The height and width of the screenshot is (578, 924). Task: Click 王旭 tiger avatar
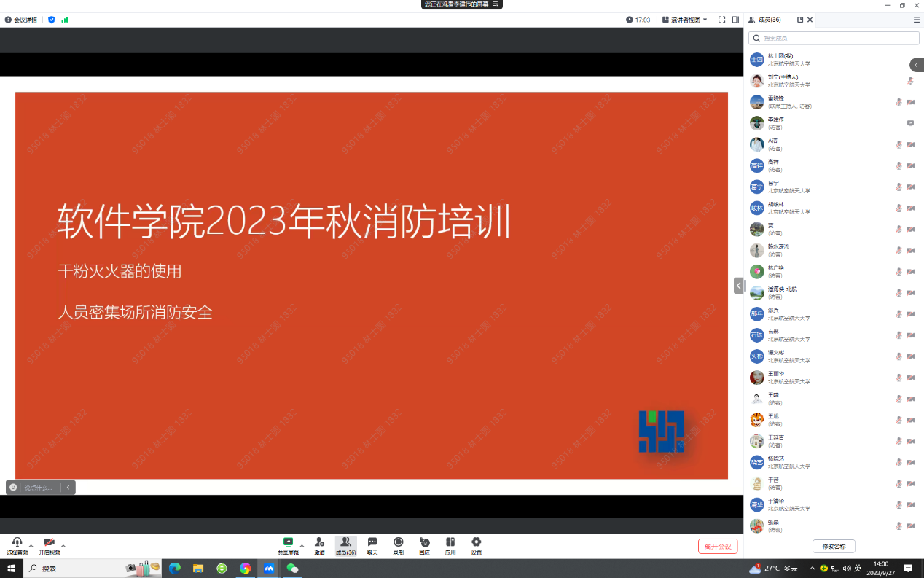click(x=757, y=420)
